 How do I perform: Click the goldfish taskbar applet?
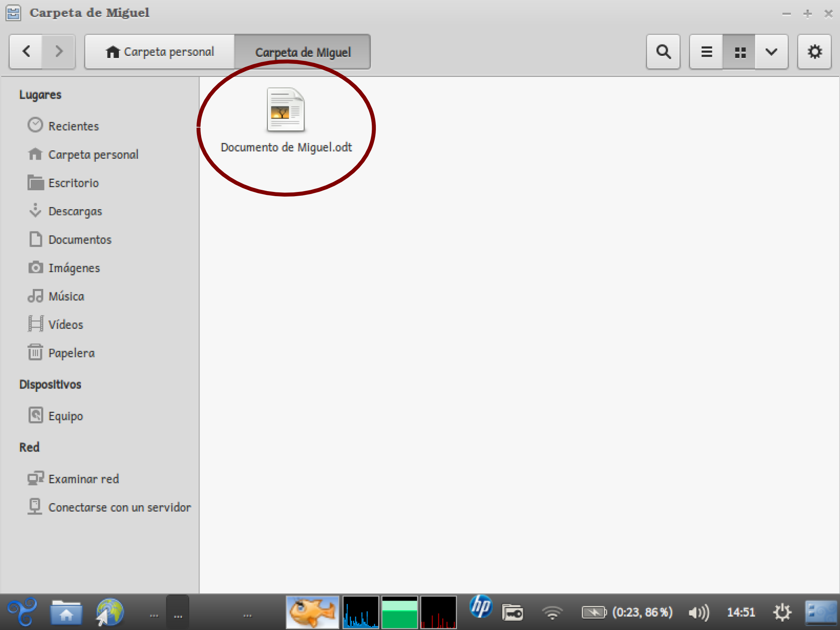coord(312,612)
